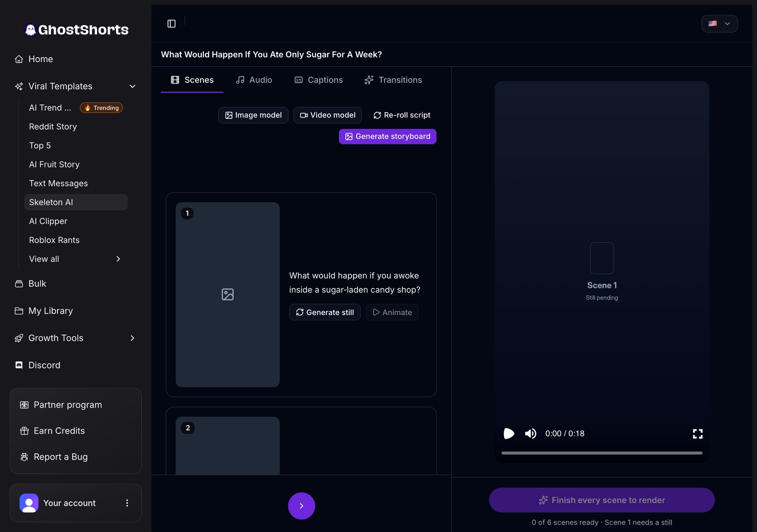Screen dimensions: 757x532
Task: Switch to the Scenes tab
Action: (192, 80)
